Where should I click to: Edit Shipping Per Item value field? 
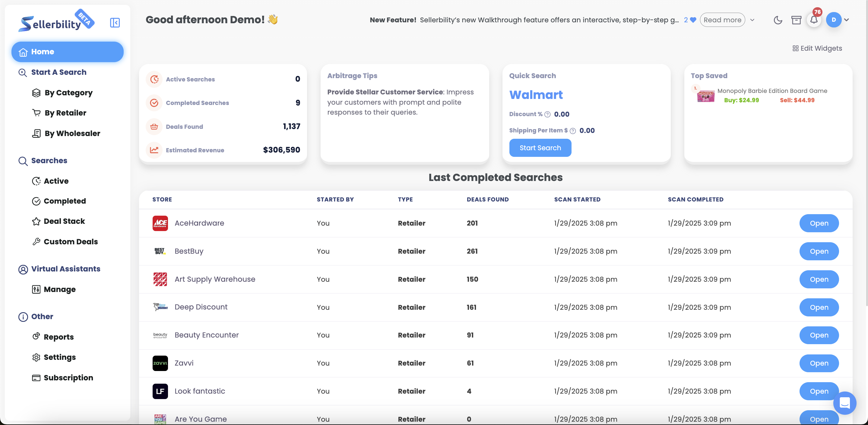[587, 130]
